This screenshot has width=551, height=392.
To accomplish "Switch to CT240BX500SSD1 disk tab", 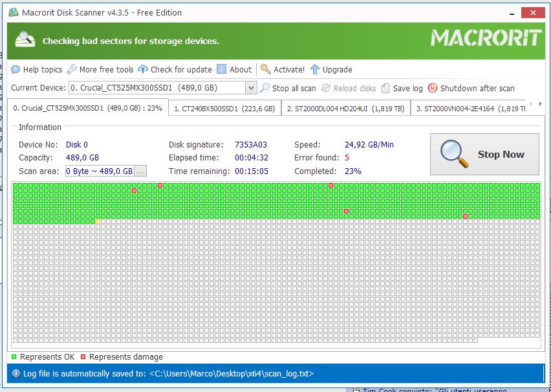I will click(225, 109).
